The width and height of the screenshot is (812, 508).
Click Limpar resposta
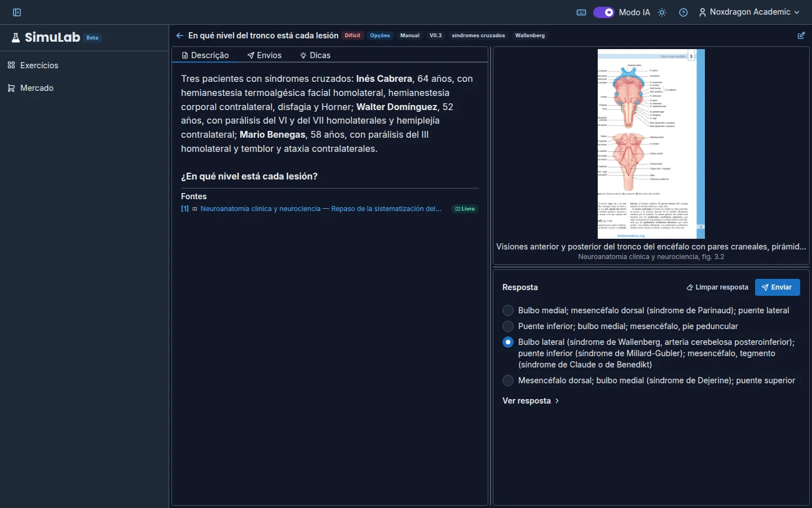pos(717,287)
